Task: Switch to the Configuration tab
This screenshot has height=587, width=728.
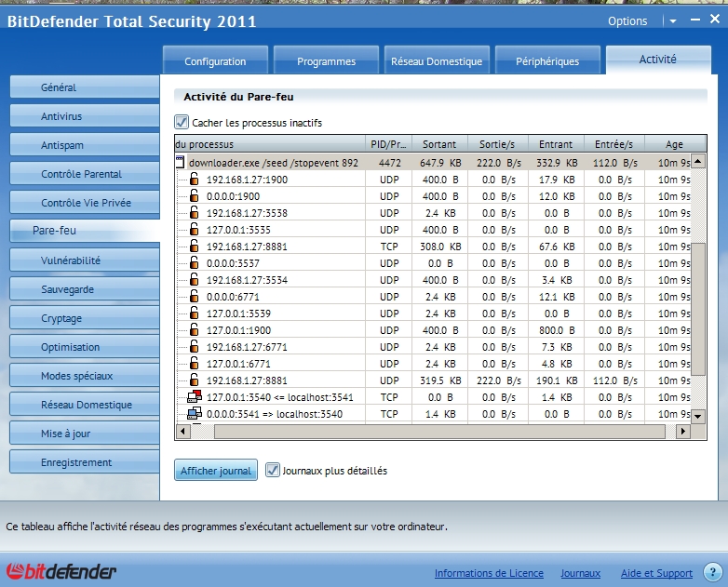Action: click(x=215, y=60)
